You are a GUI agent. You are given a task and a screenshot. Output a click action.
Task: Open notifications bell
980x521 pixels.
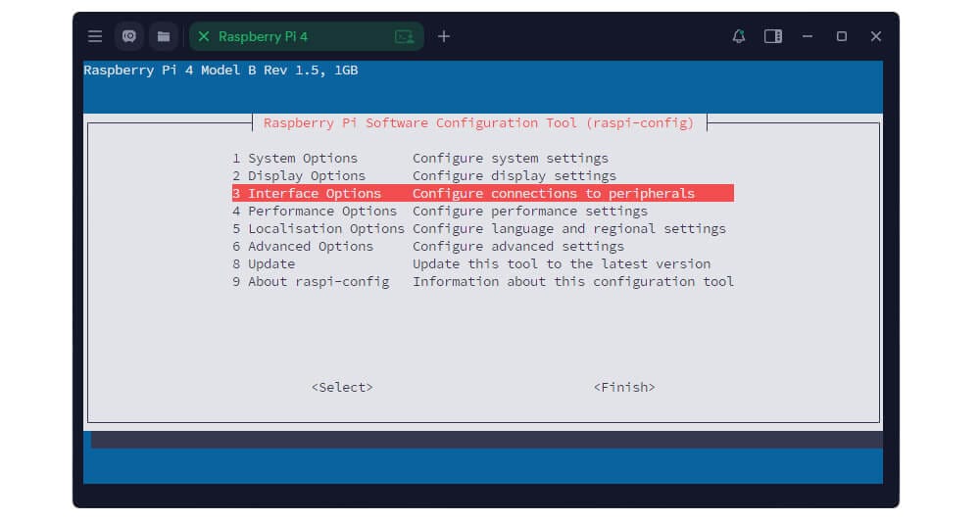pyautogui.click(x=739, y=36)
